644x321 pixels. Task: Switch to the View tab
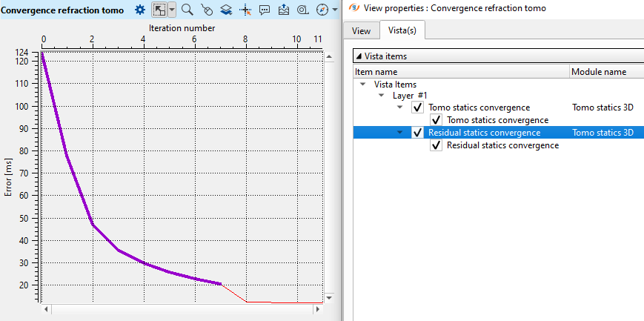(362, 31)
